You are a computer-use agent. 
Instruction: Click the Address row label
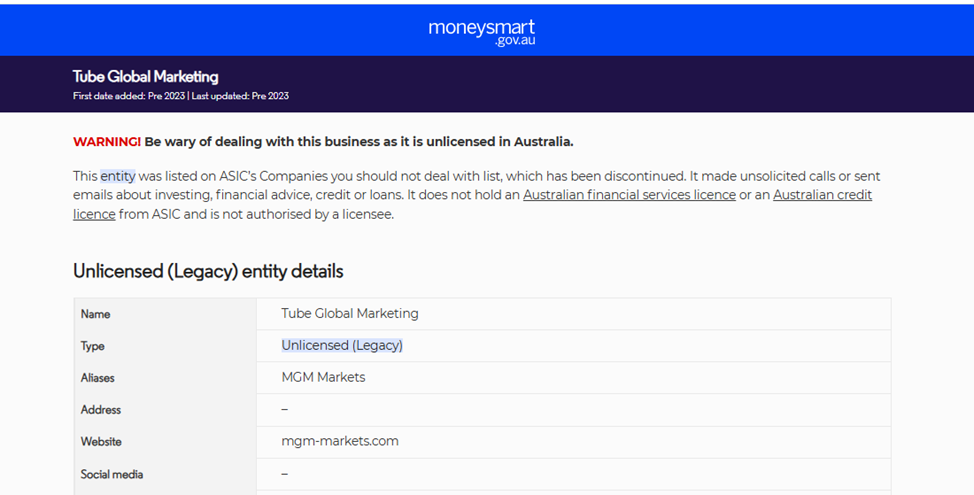[x=101, y=410]
